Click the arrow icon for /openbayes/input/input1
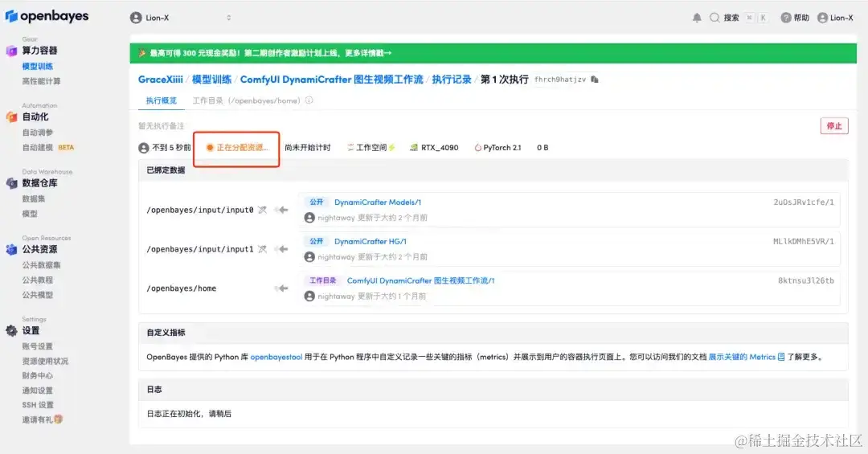The width and height of the screenshot is (868, 454). point(282,249)
